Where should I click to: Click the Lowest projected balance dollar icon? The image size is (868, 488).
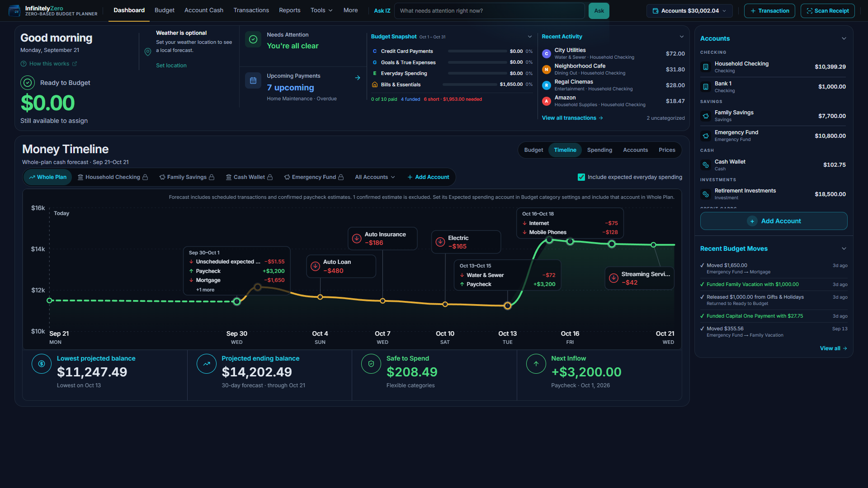[42, 364]
